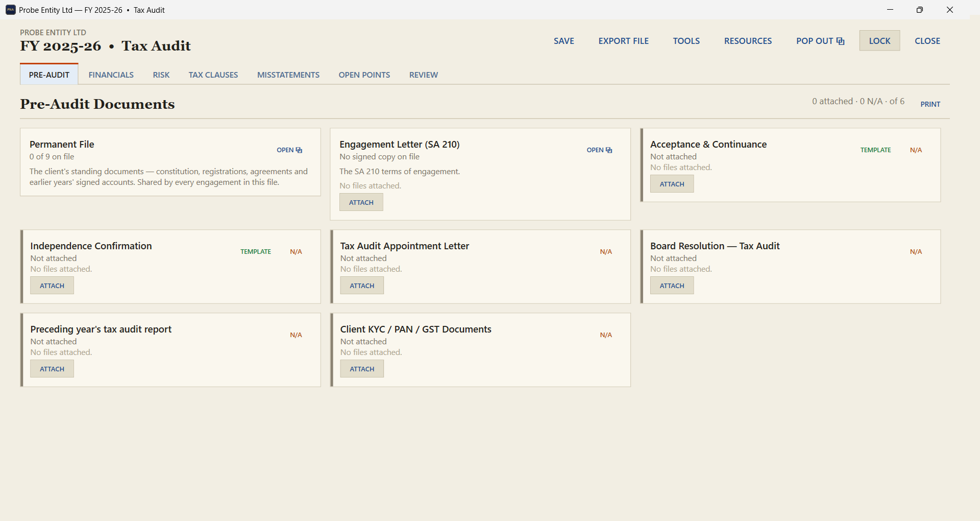Click Export File in the header
Image resolution: width=980 pixels, height=521 pixels.
click(623, 41)
